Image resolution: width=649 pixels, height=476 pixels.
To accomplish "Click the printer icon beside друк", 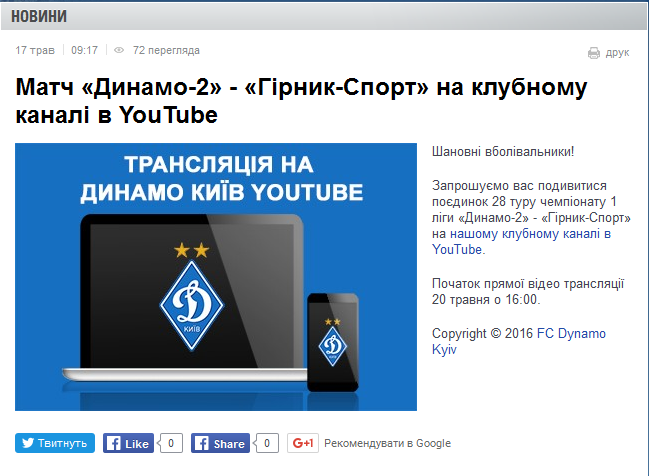I will pyautogui.click(x=594, y=53).
